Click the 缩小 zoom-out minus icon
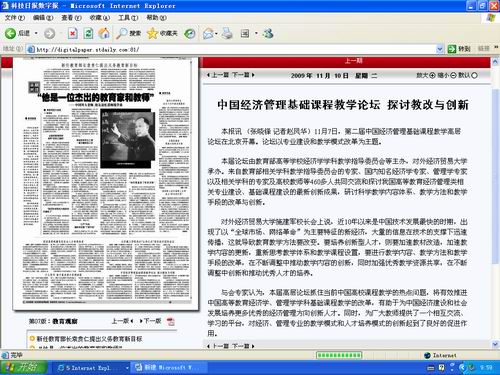The height and width of the screenshot is (375, 500). pos(453,75)
